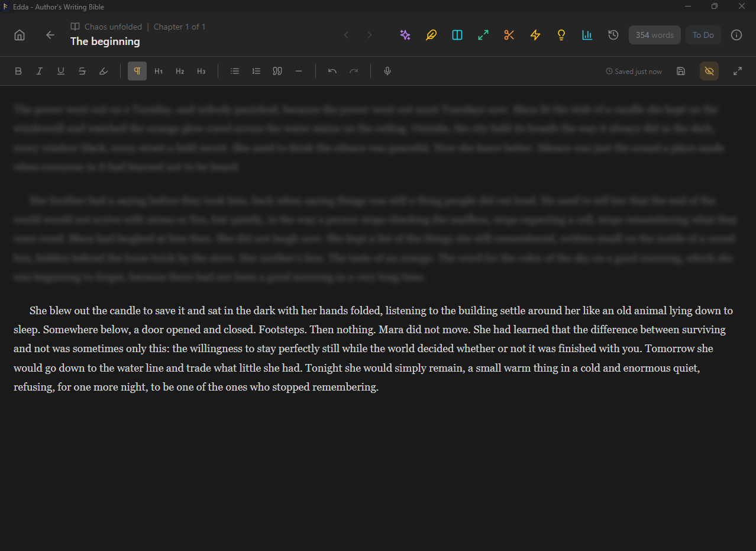Image resolution: width=756 pixels, height=551 pixels.
Task: Click the yellow feather quill icon
Action: [431, 35]
